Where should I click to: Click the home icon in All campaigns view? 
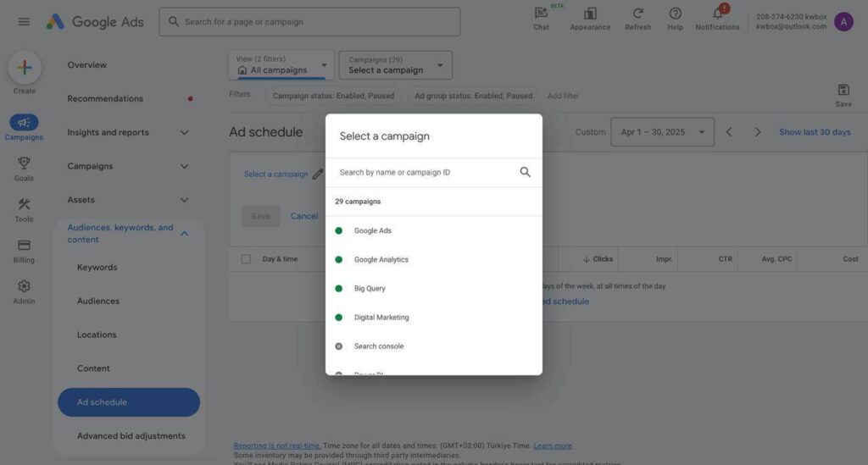coord(242,70)
